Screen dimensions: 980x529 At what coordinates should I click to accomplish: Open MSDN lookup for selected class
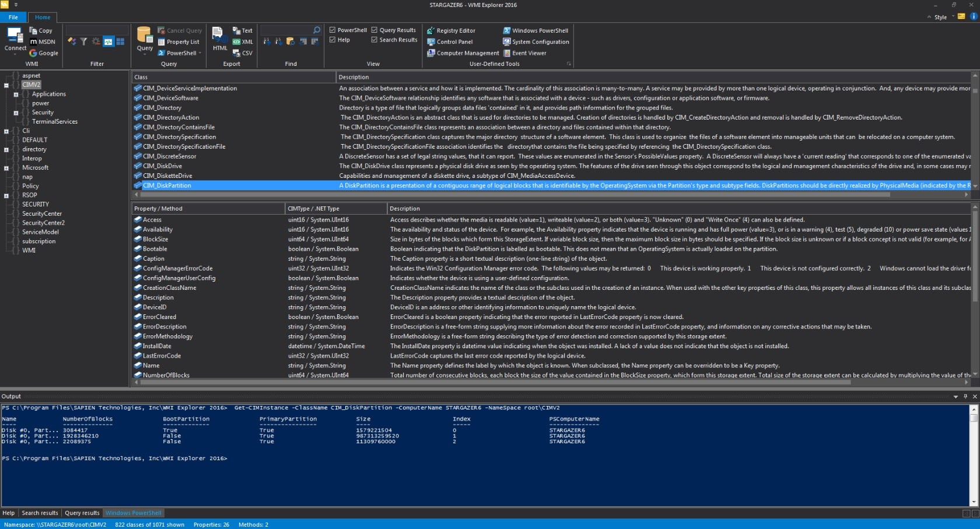[43, 41]
